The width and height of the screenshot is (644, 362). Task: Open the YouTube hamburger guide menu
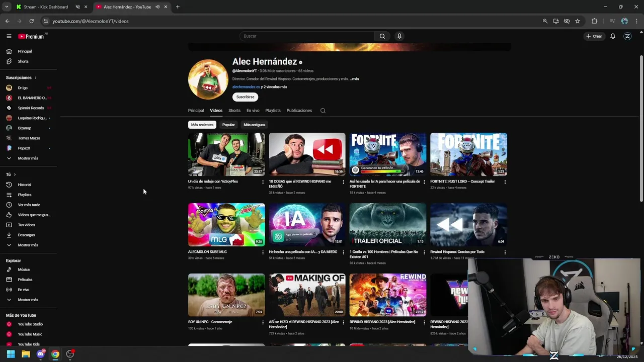coord(9,36)
